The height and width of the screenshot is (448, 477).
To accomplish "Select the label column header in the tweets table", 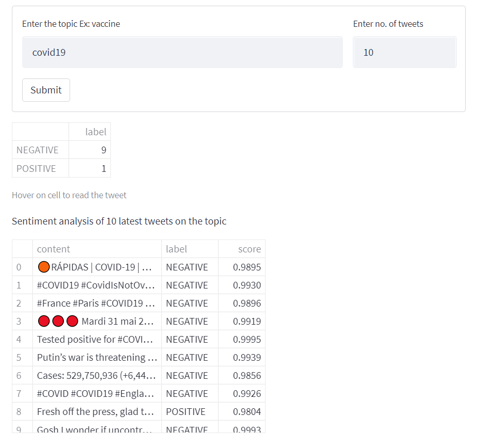I will pos(176,249).
